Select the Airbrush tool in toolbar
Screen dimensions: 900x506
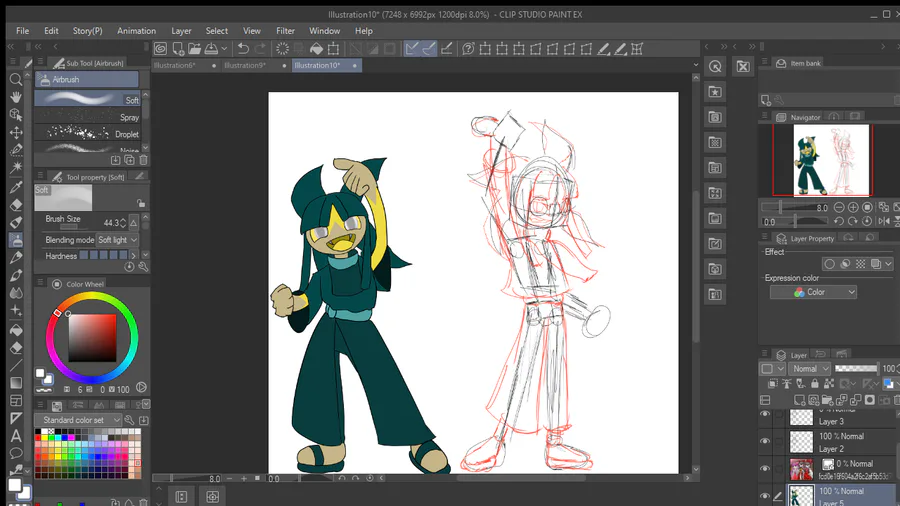(15, 240)
